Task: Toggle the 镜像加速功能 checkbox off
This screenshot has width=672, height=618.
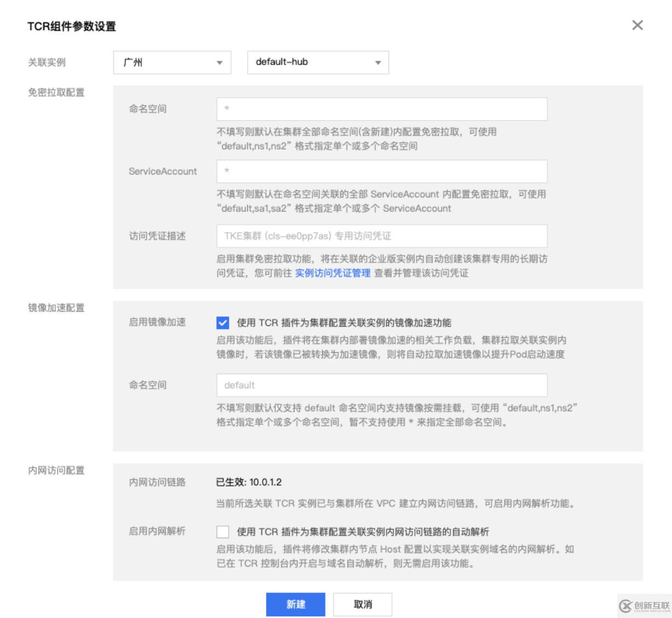Action: point(222,323)
